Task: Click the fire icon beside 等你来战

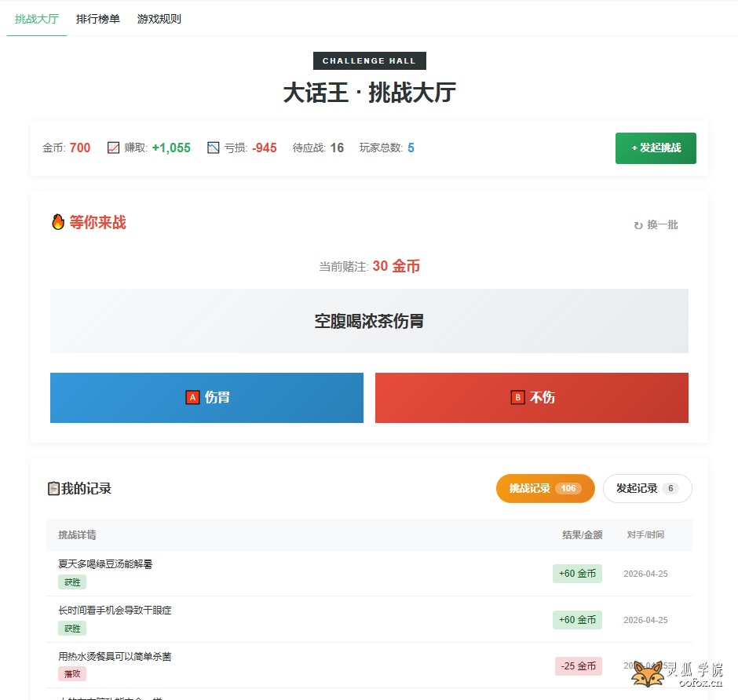Action: coord(57,223)
